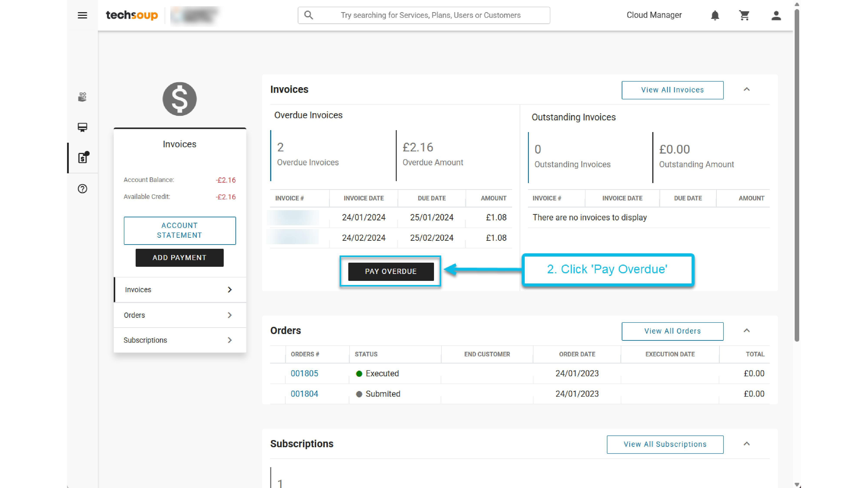The image size is (868, 488).
Task: Click the Cloud Manager label
Action: 654,15
